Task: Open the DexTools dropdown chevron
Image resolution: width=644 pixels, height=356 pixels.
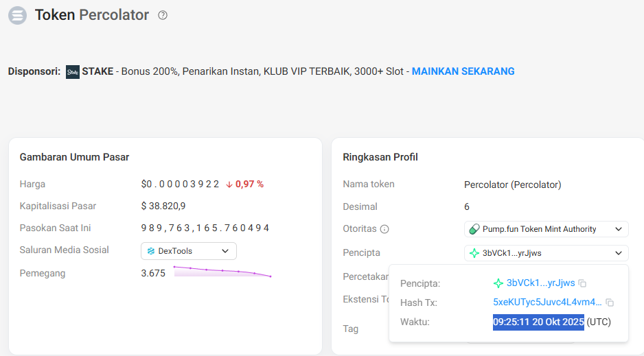Action: [x=225, y=251]
